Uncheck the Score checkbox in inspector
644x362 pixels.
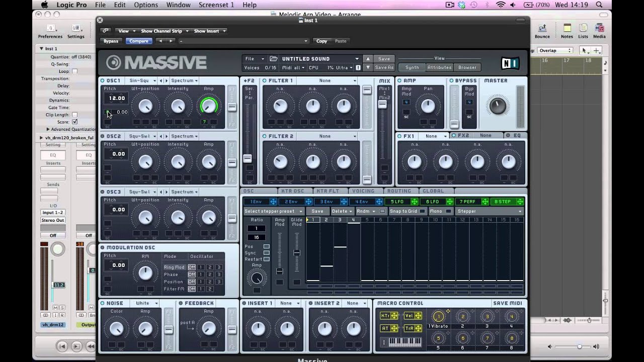(x=75, y=122)
